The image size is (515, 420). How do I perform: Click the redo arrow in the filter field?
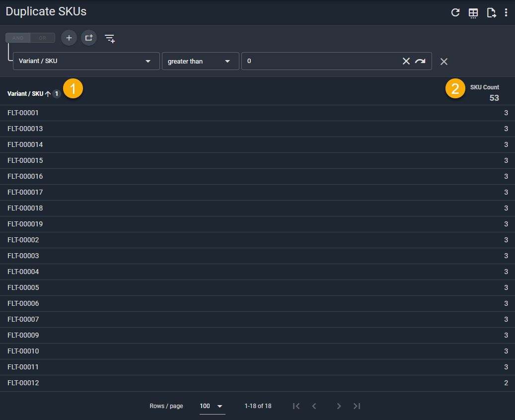point(420,61)
